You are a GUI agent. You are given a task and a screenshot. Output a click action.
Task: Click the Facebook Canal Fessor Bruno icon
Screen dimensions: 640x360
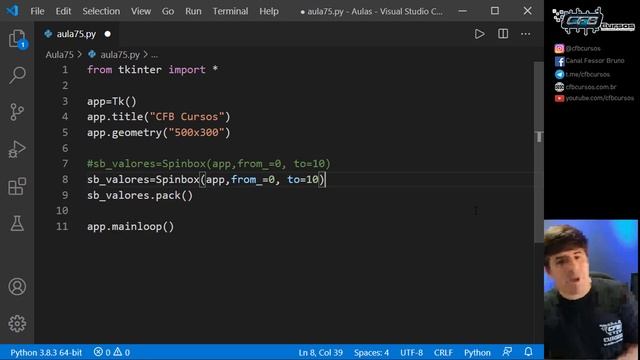pyautogui.click(x=559, y=61)
